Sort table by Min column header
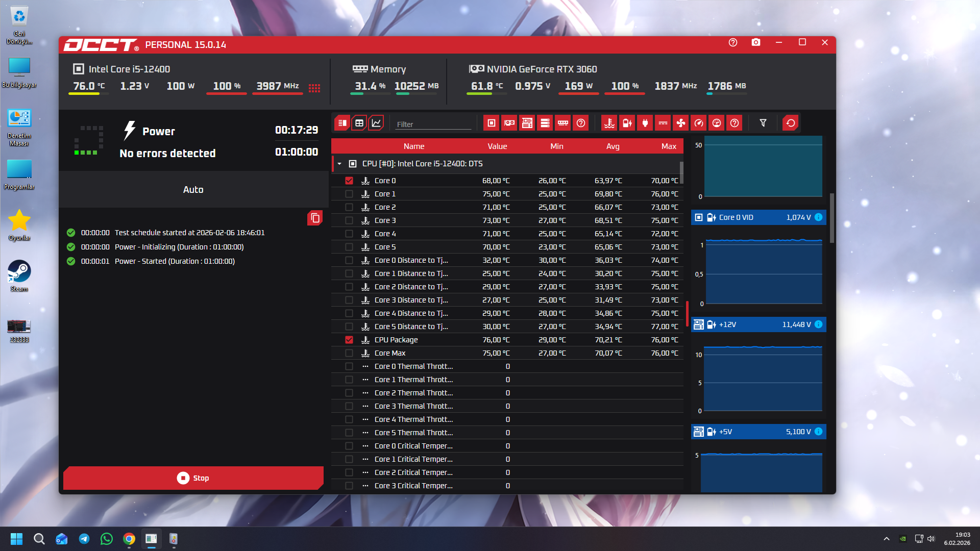This screenshot has width=980, height=551. pos(557,146)
